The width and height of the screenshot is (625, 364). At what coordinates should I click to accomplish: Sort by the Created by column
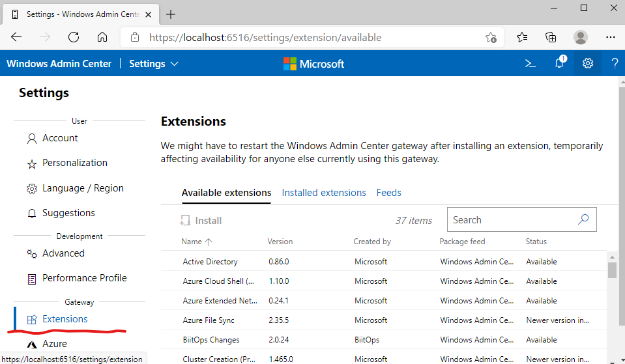(x=372, y=242)
